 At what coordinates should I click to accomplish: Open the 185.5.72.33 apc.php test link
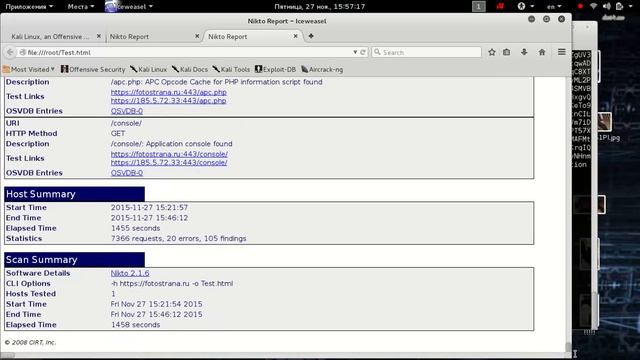click(x=169, y=100)
